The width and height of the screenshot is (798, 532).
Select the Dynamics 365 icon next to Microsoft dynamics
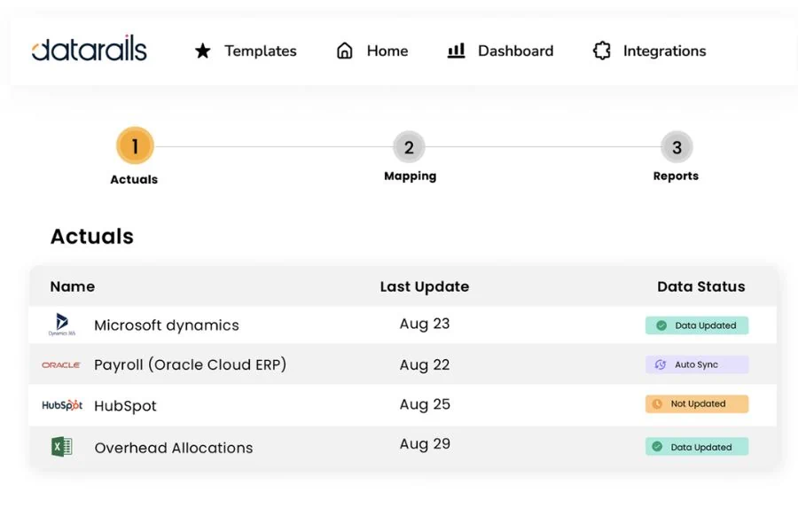[x=62, y=325]
